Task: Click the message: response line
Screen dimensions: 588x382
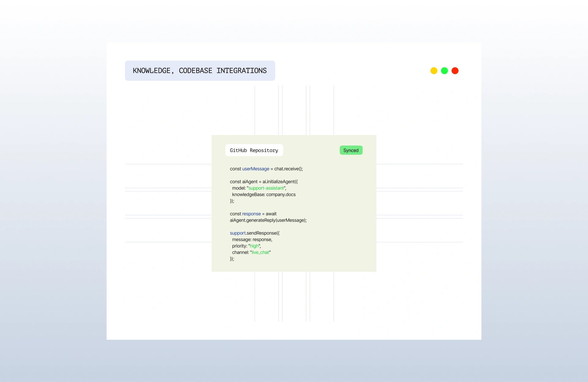Action: tap(252, 239)
